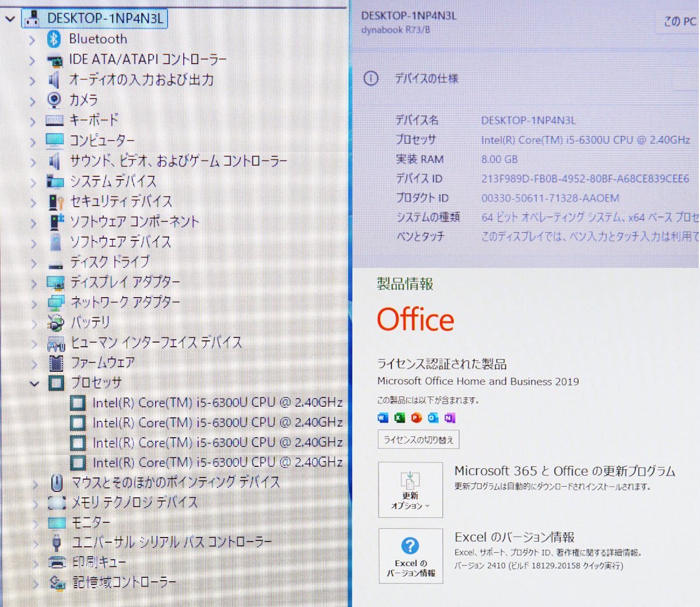Click the カメラ webcam icon

54,100
